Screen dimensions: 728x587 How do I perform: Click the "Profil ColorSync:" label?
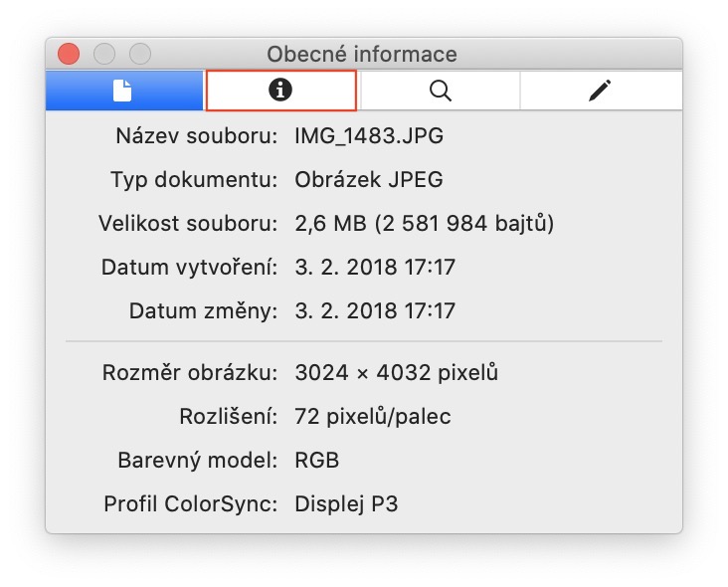tap(190, 504)
